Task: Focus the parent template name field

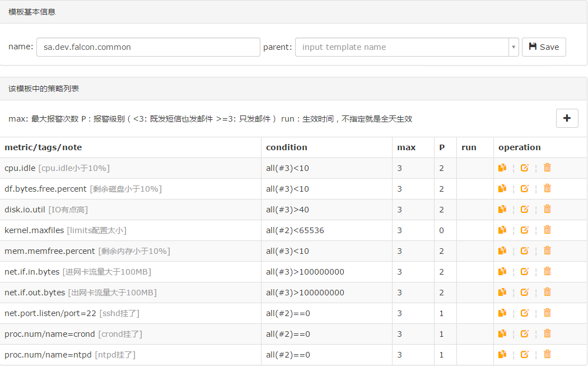Action: (x=402, y=47)
